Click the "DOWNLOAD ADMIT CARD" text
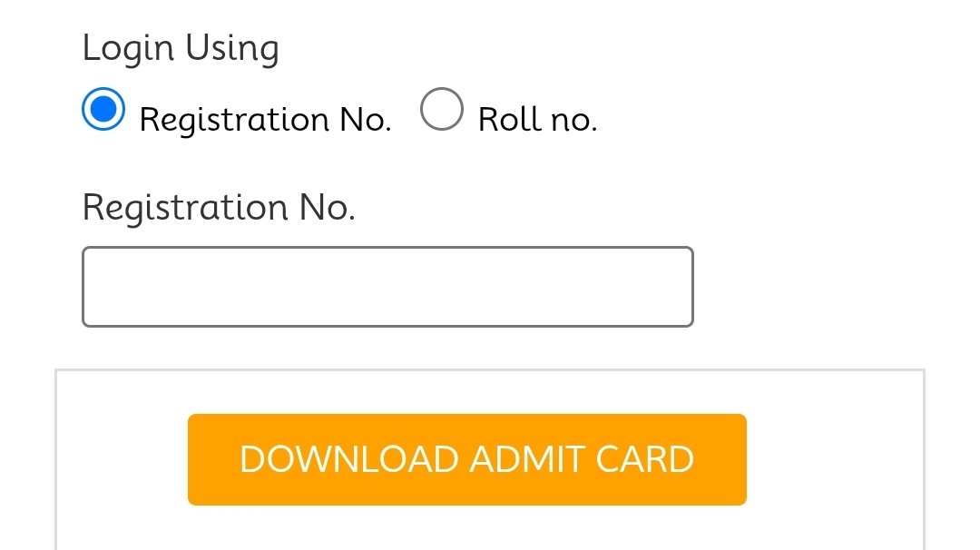980x550 pixels. tap(466, 459)
